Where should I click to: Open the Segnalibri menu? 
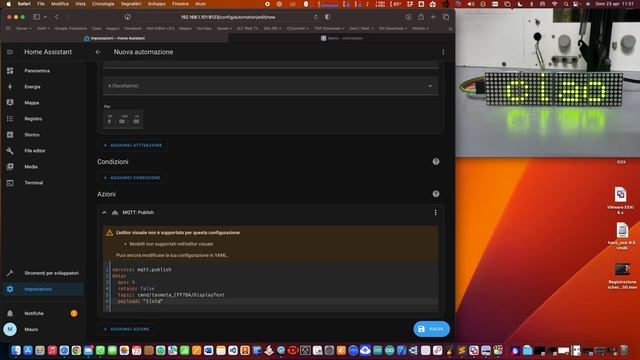[x=131, y=4]
